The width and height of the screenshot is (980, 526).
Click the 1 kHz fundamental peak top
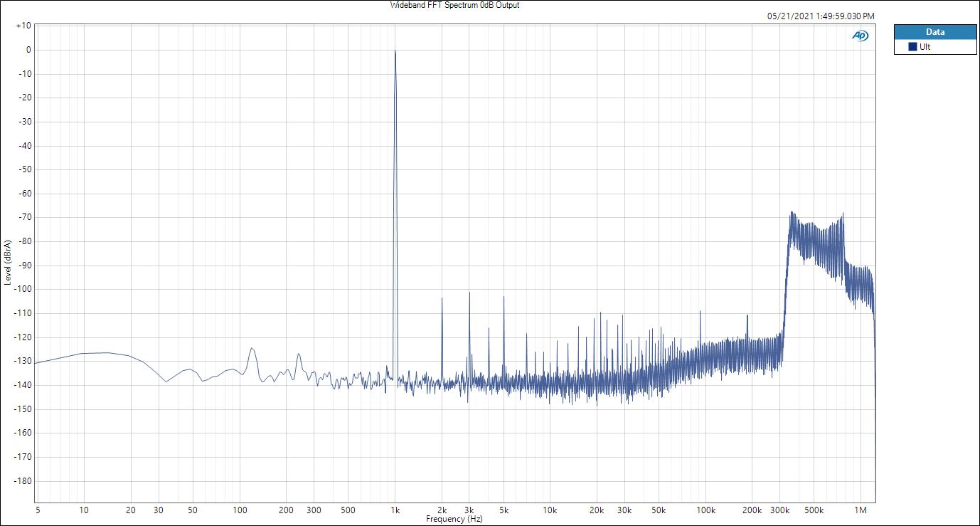click(x=395, y=51)
